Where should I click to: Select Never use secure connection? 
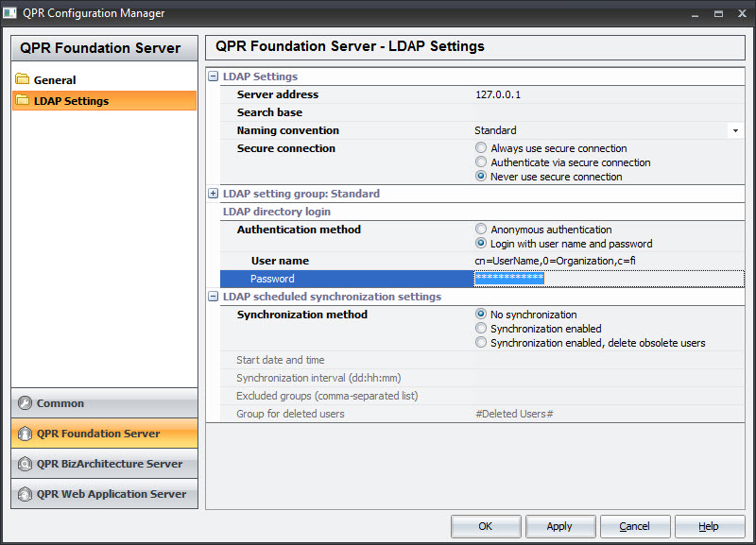pos(481,176)
